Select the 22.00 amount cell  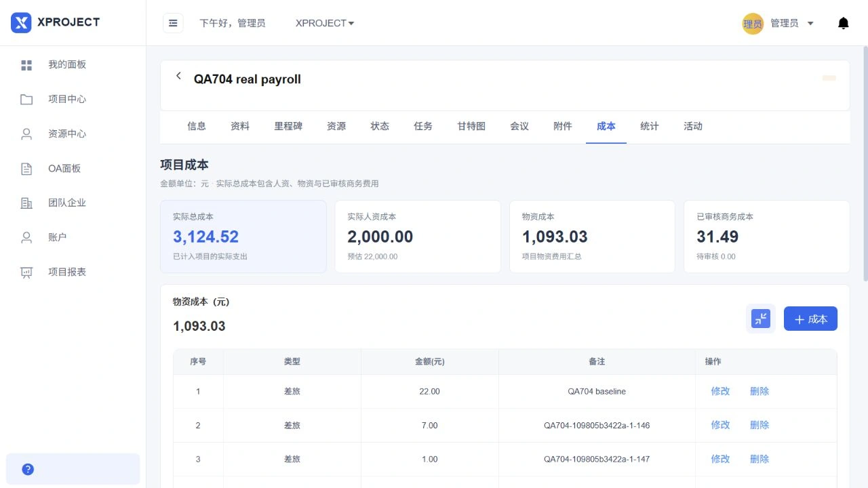coord(430,391)
